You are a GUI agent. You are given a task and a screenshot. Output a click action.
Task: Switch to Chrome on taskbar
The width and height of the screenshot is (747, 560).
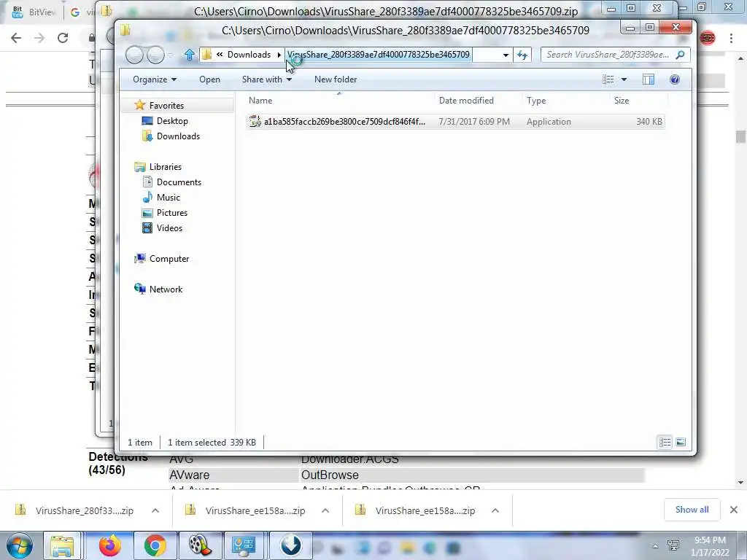click(x=155, y=545)
